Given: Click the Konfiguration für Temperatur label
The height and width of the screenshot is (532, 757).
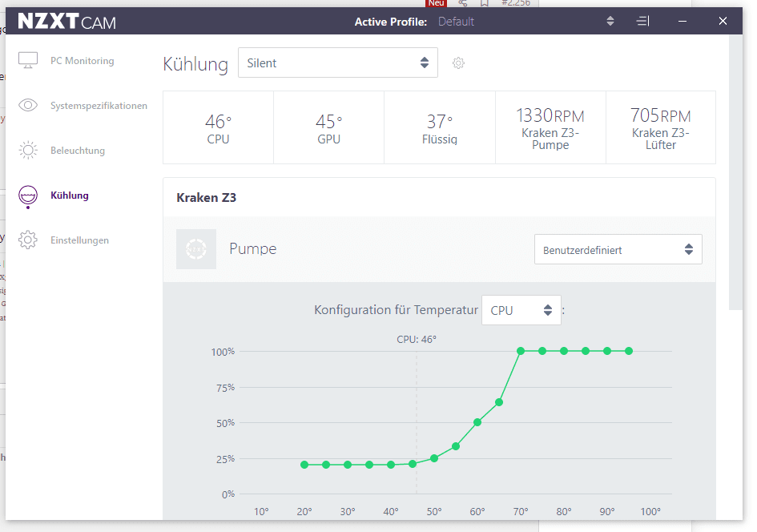Looking at the screenshot, I should [x=396, y=310].
